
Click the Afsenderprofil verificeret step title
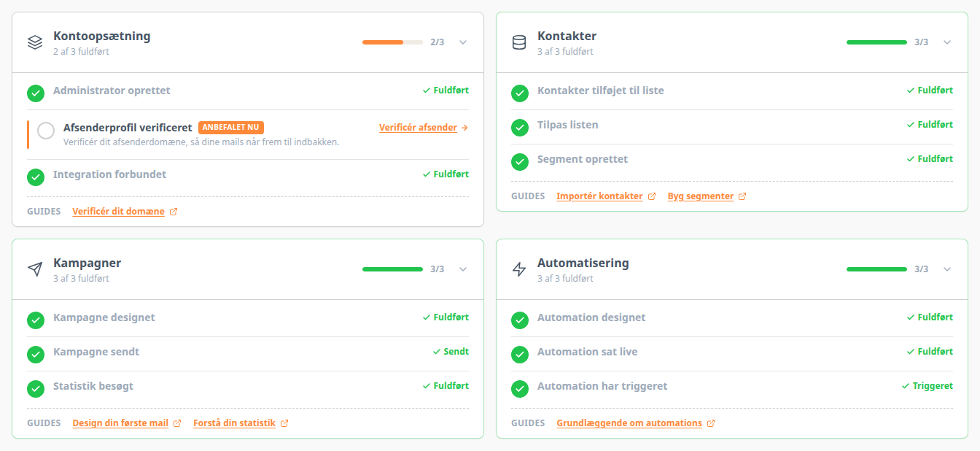tap(128, 128)
